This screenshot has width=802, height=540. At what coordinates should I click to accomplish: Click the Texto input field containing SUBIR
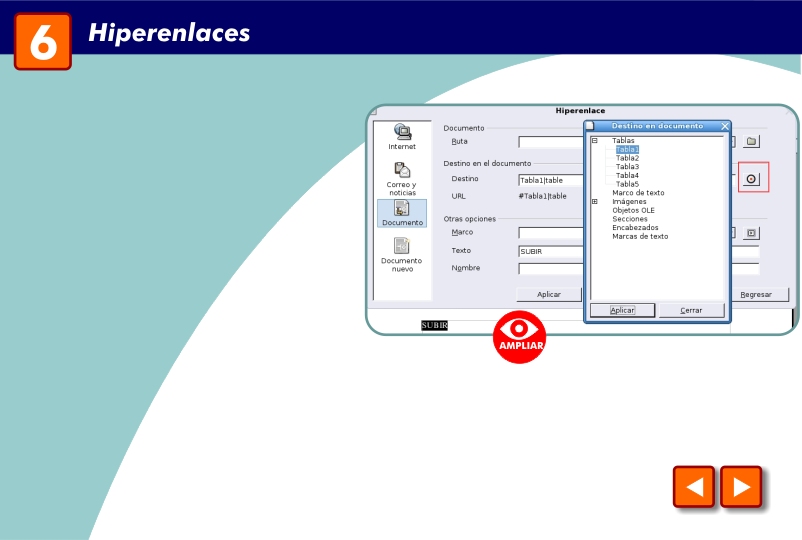click(551, 252)
